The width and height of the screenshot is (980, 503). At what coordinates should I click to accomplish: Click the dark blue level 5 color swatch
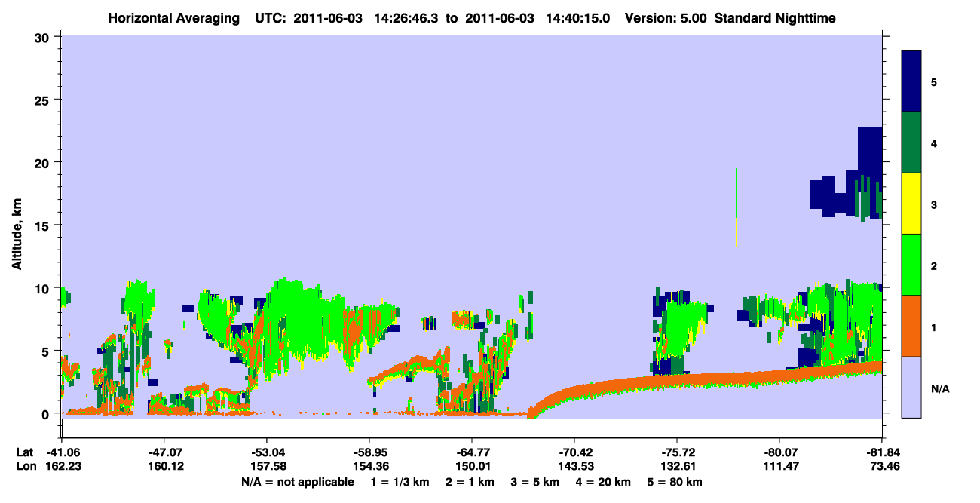point(911,81)
